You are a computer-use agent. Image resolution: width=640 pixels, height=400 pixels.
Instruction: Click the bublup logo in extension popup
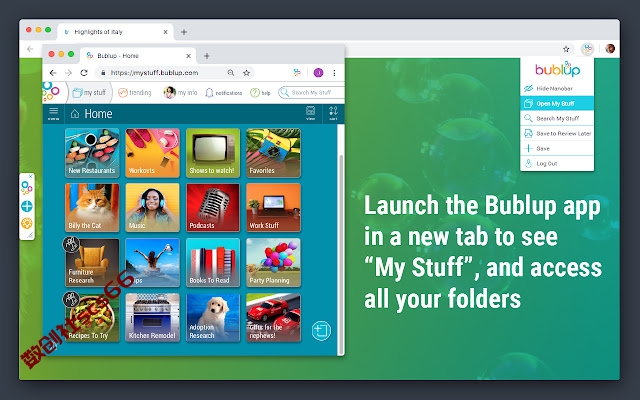pyautogui.click(x=557, y=69)
